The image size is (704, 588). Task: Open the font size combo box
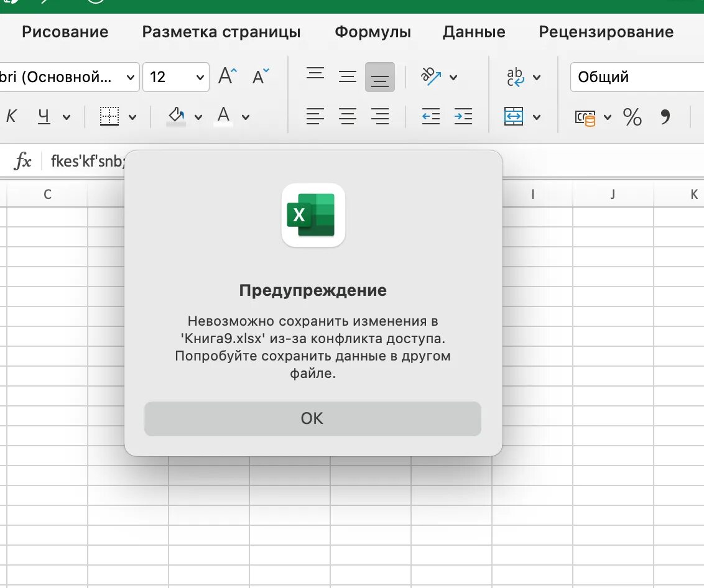click(176, 76)
